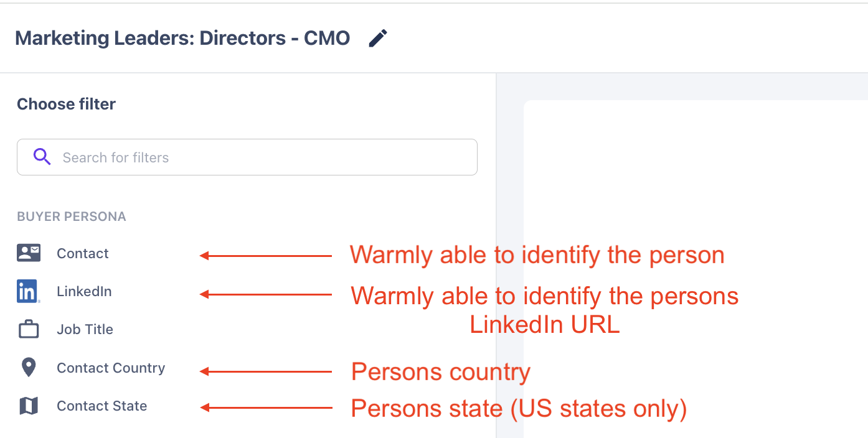This screenshot has height=438, width=868.
Task: Click the red Persons country annotation
Action: [x=441, y=372]
